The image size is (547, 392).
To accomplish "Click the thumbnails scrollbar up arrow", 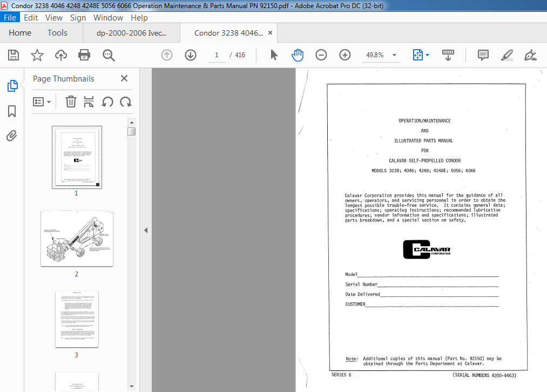I will tap(132, 123).
